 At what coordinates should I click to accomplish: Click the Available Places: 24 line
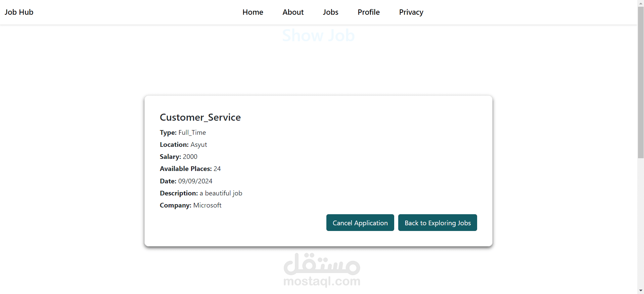click(x=190, y=169)
